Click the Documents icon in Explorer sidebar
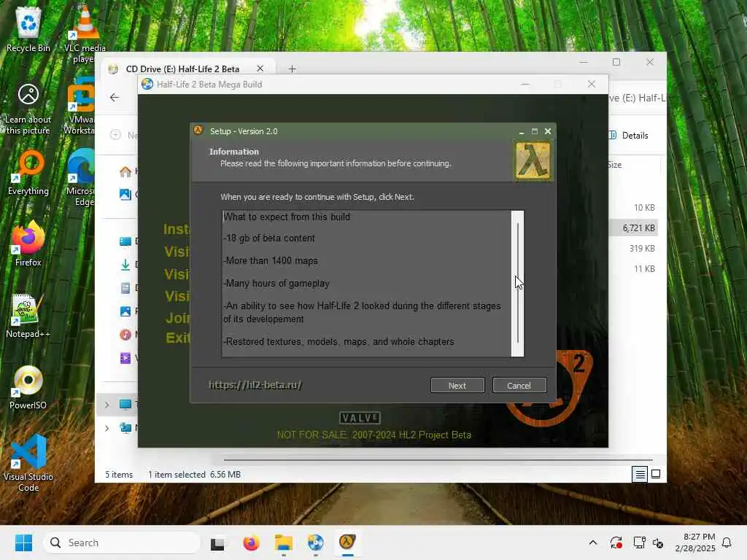 [125, 287]
